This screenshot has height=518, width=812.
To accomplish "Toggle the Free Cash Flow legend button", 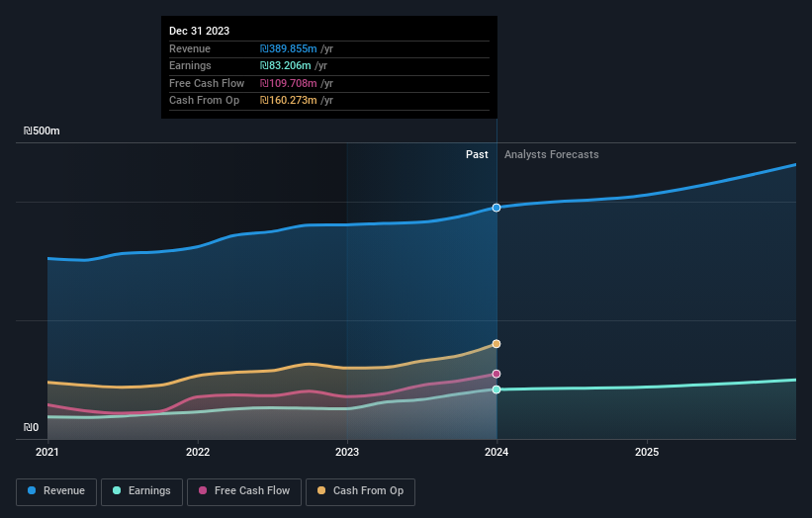I will [x=244, y=491].
